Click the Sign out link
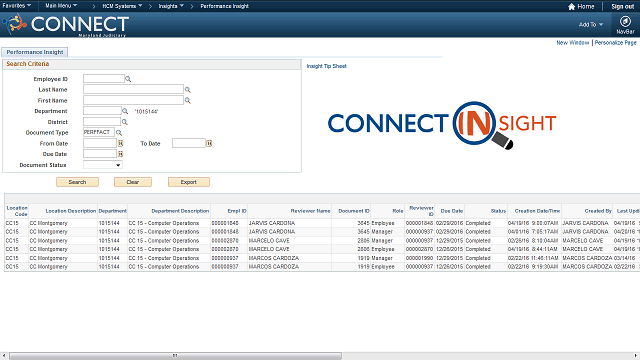Screen dimensions: 640x360 [x=622, y=7]
